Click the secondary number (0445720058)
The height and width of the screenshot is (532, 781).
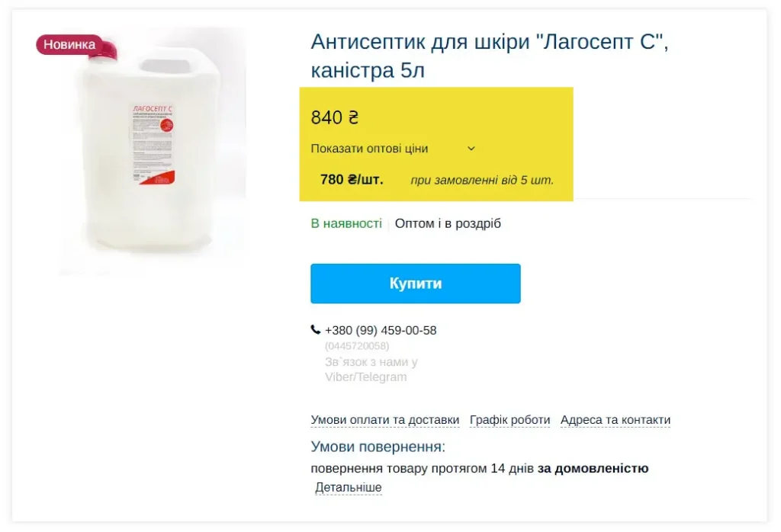pos(357,346)
